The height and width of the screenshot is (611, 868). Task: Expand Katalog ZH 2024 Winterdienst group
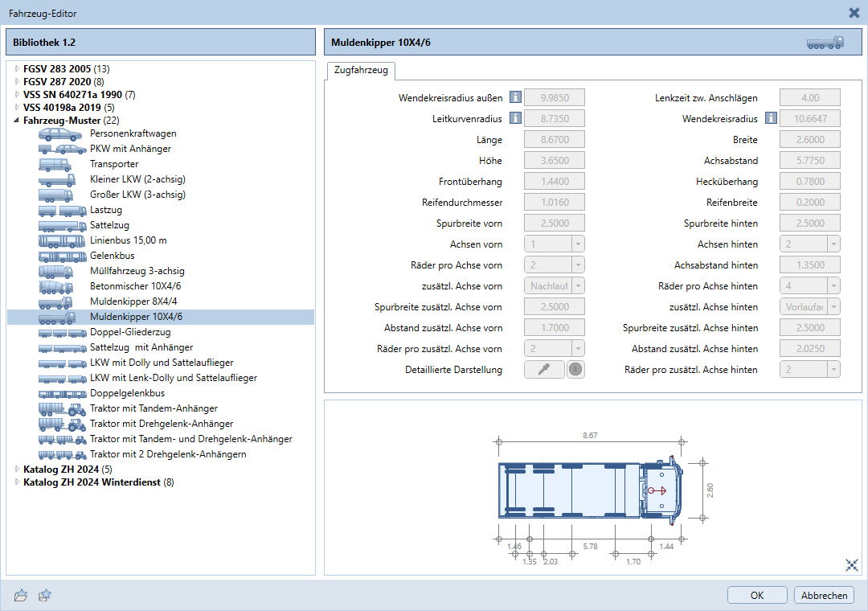tap(17, 482)
